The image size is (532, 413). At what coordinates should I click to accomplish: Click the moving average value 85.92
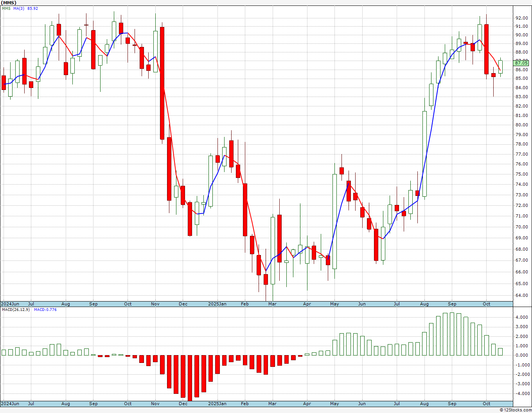click(x=33, y=8)
